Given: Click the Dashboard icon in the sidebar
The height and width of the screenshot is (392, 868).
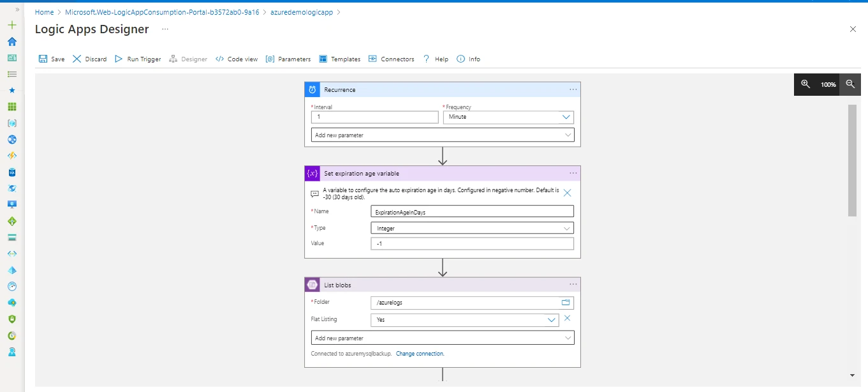Looking at the screenshot, I should (10, 57).
